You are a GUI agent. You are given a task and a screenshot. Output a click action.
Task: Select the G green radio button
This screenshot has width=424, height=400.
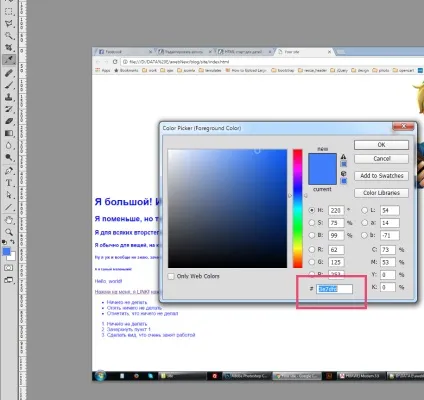(x=312, y=262)
